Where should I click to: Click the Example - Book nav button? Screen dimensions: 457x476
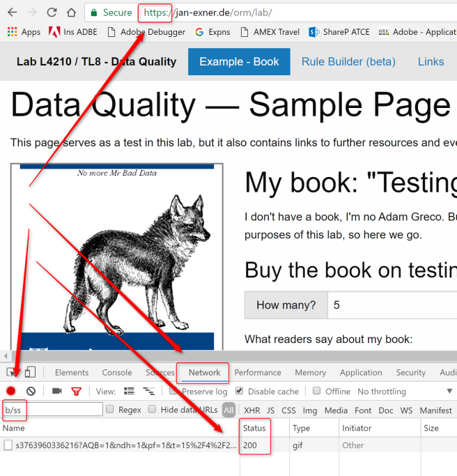click(x=239, y=62)
